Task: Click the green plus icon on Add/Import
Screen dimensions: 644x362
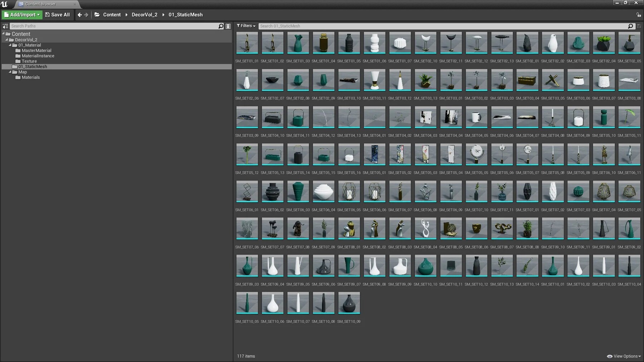Action: [6, 15]
